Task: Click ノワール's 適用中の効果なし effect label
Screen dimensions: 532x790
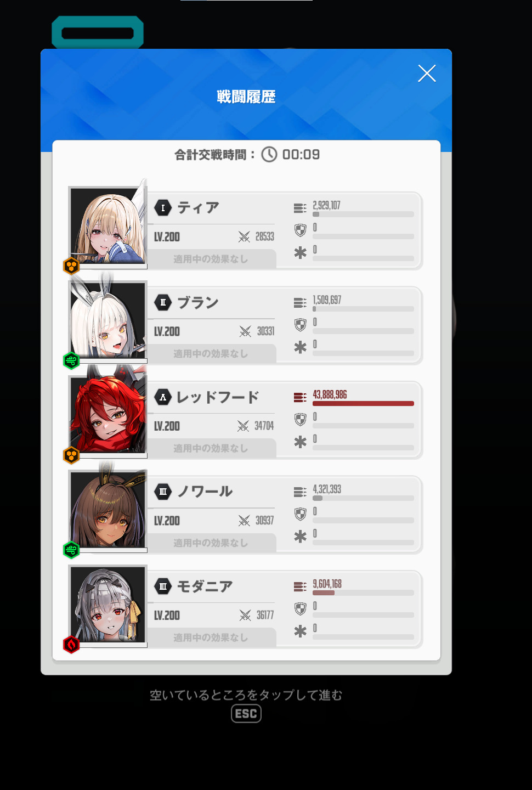Action: pyautogui.click(x=211, y=543)
